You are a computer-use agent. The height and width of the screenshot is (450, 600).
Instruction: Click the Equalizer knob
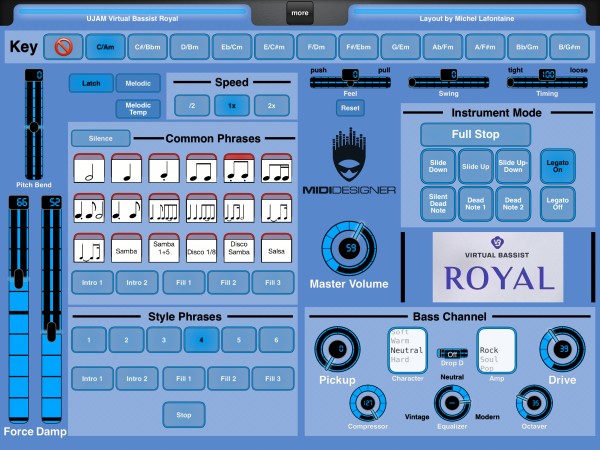tap(452, 403)
